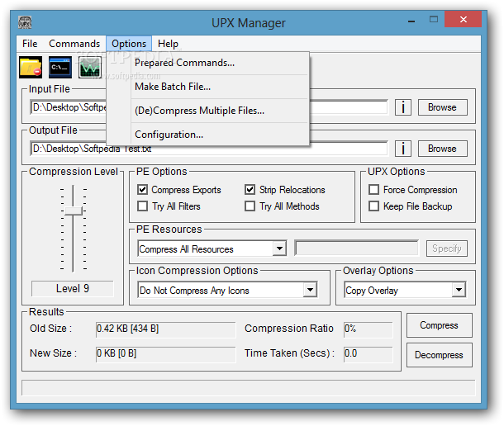Screen dimensions: 504x426
Task: Open the Commands menu
Action: pos(74,44)
